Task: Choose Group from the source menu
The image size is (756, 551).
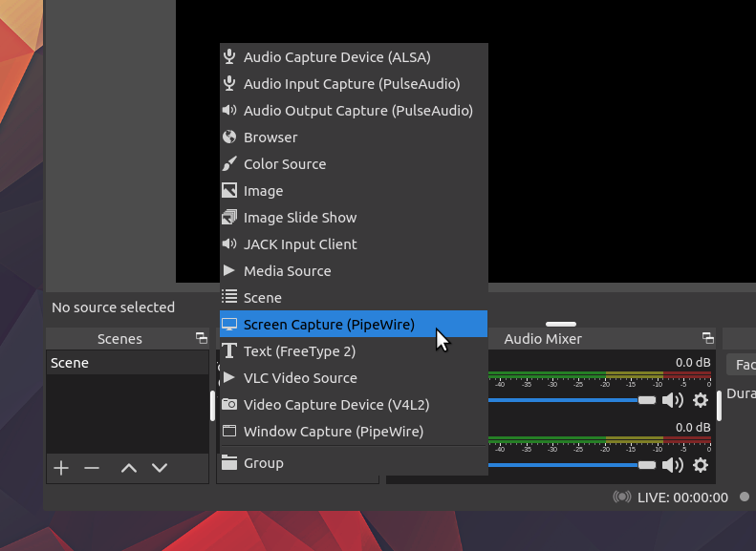Action: coord(354,463)
